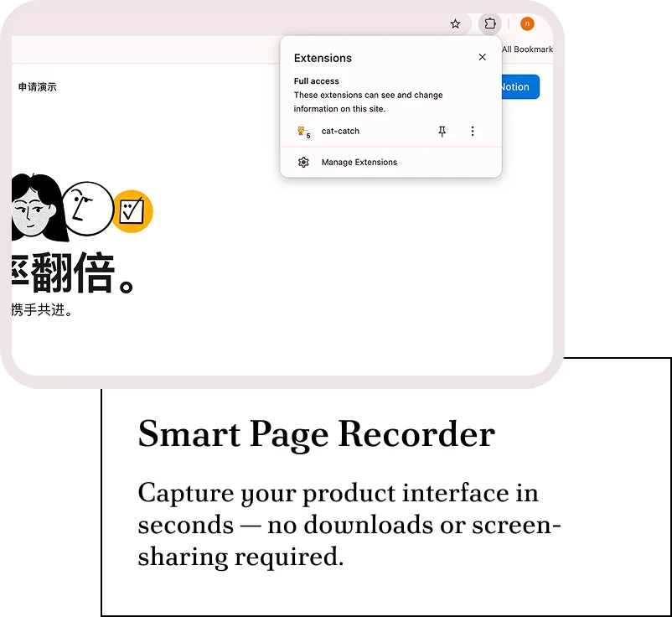Pin the cat-catch extension to toolbar
This screenshot has width=672, height=617.
[442, 132]
